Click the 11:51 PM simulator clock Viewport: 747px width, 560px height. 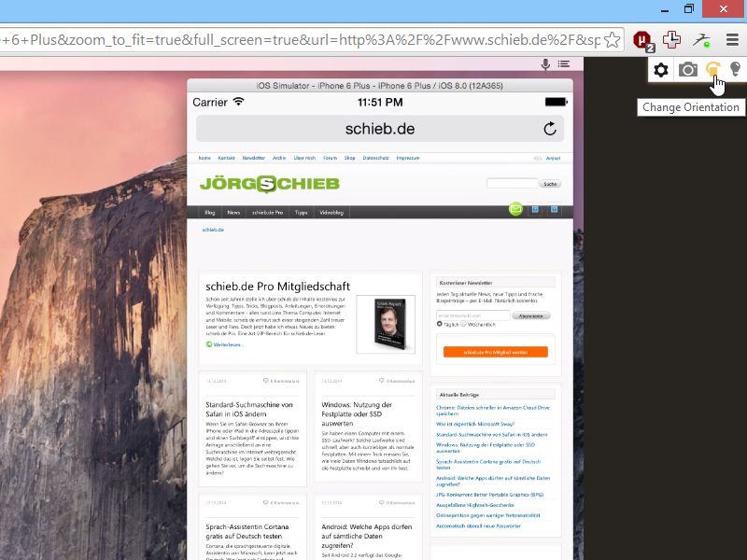[x=380, y=102]
